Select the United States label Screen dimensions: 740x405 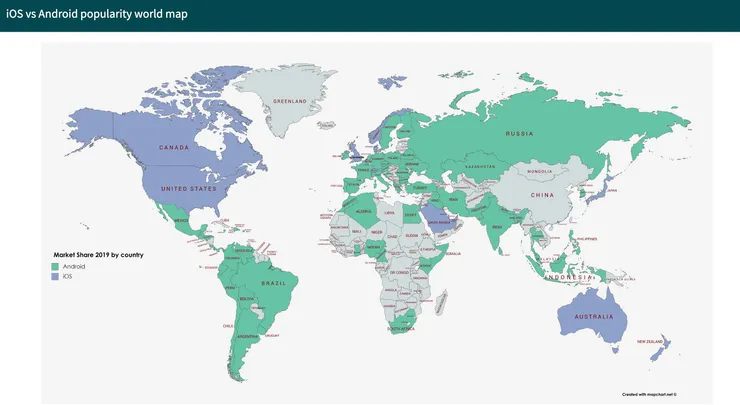[189, 189]
